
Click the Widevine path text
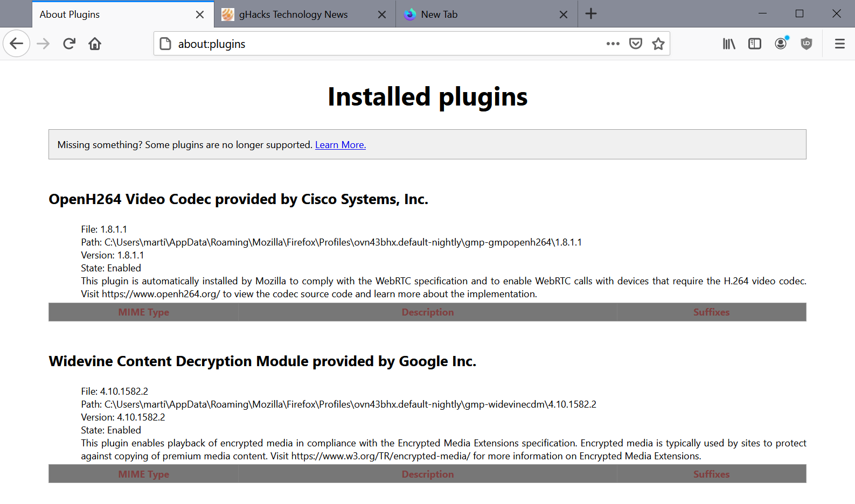pyautogui.click(x=339, y=404)
